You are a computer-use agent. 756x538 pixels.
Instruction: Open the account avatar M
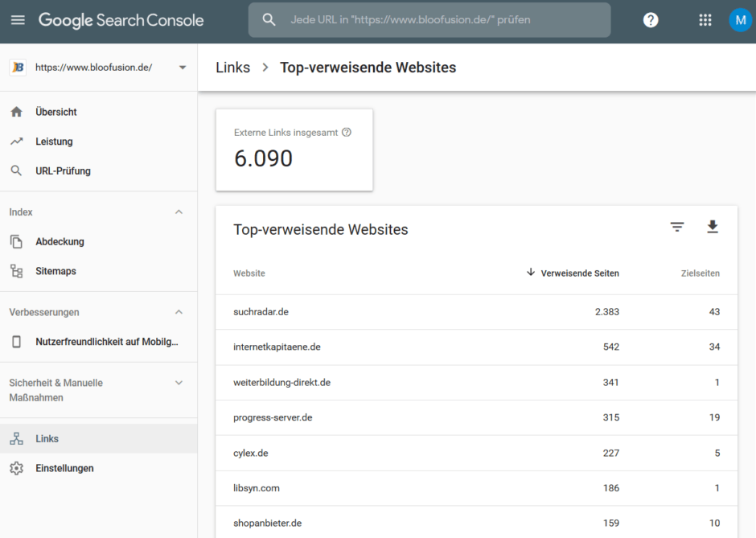[740, 20]
